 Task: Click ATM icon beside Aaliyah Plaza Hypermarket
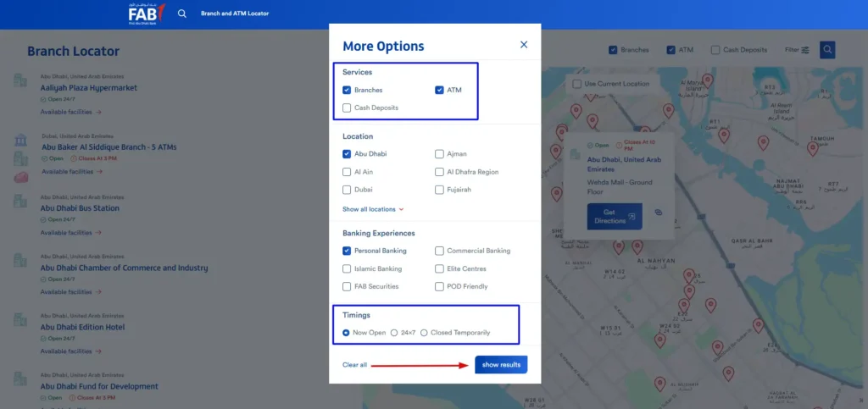(x=20, y=80)
